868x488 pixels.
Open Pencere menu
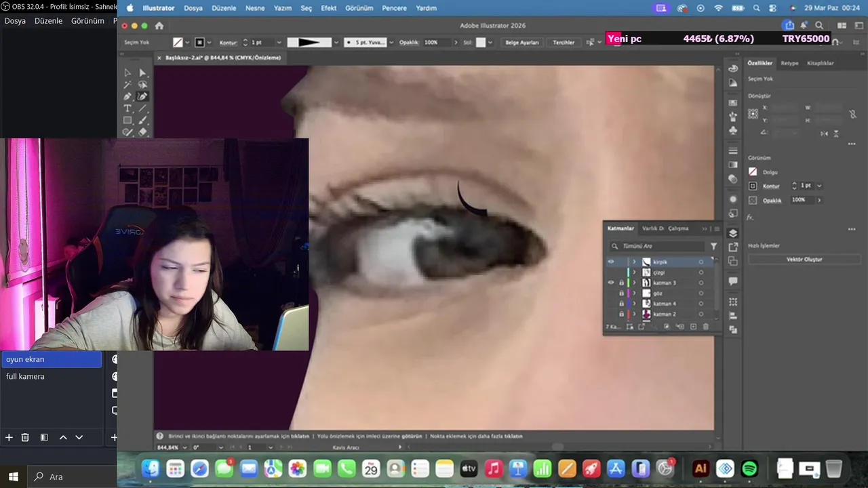(x=394, y=8)
